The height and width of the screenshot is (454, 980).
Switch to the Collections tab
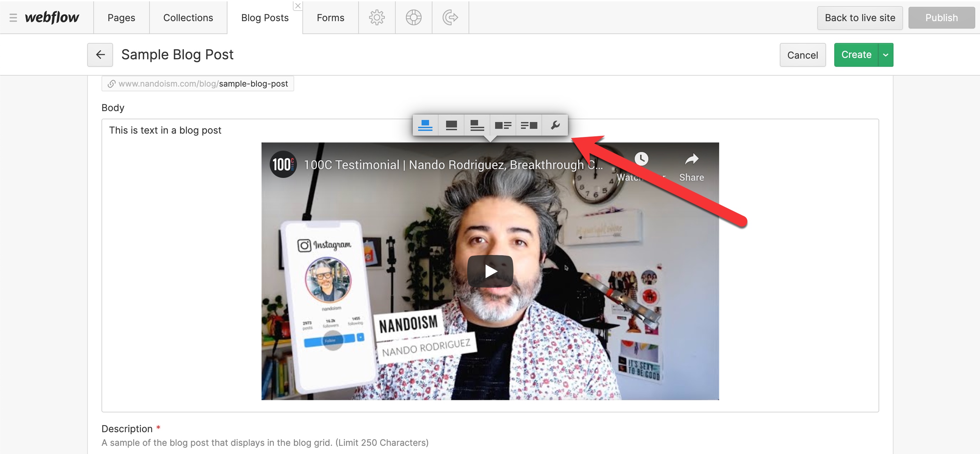[x=188, y=17]
